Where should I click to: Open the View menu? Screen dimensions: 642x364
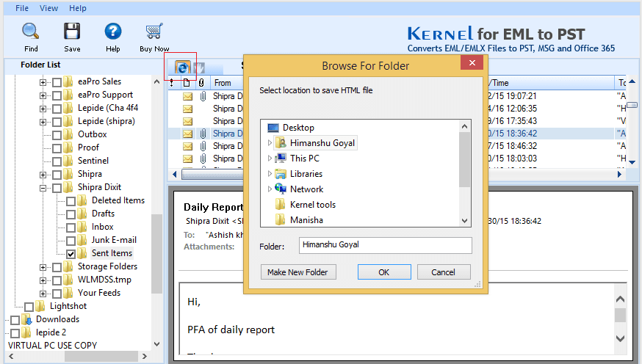[48, 8]
